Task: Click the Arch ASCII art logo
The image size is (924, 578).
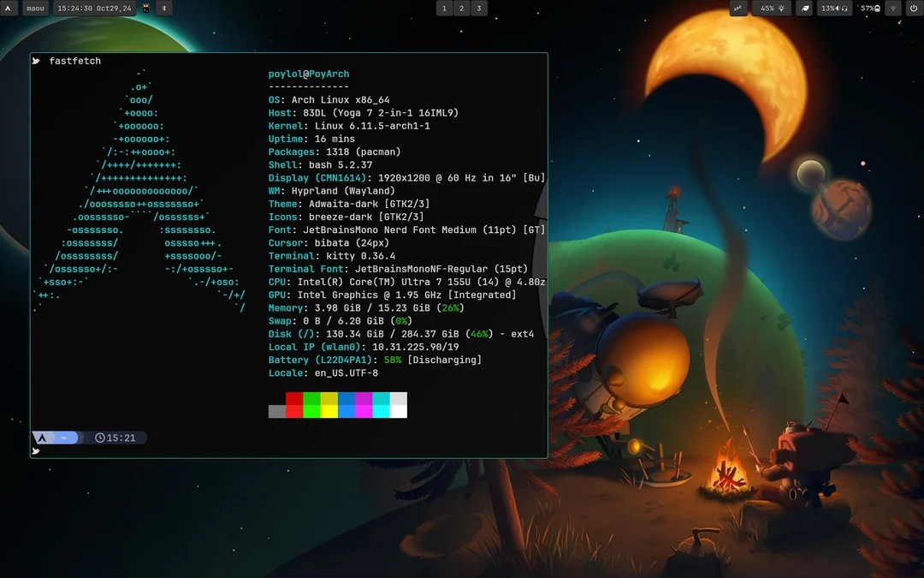Action: [139, 190]
